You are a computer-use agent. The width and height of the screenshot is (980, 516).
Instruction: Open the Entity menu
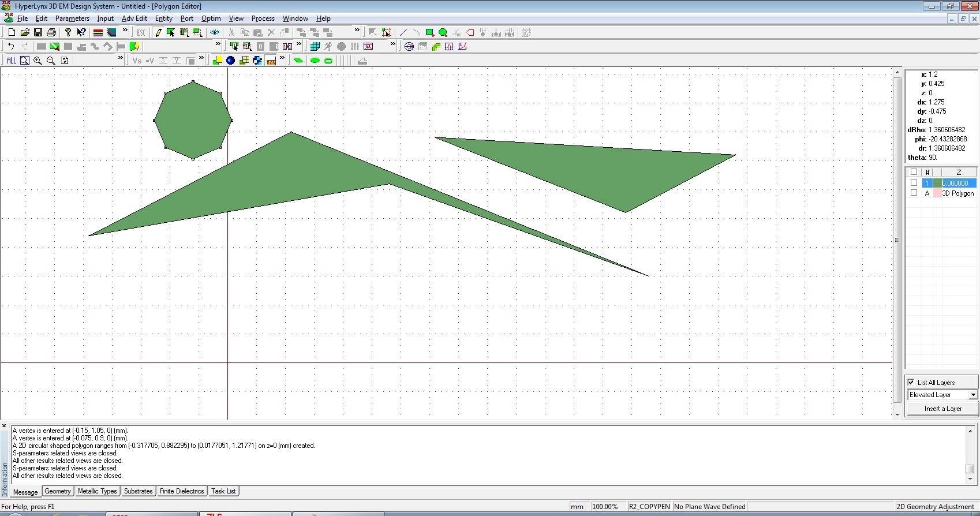point(164,18)
